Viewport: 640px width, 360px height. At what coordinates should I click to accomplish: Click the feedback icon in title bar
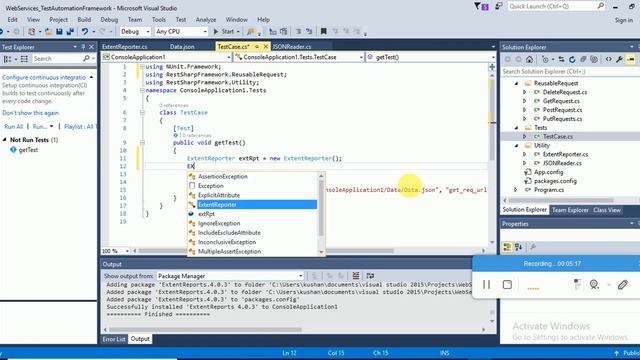pyautogui.click(x=498, y=6)
